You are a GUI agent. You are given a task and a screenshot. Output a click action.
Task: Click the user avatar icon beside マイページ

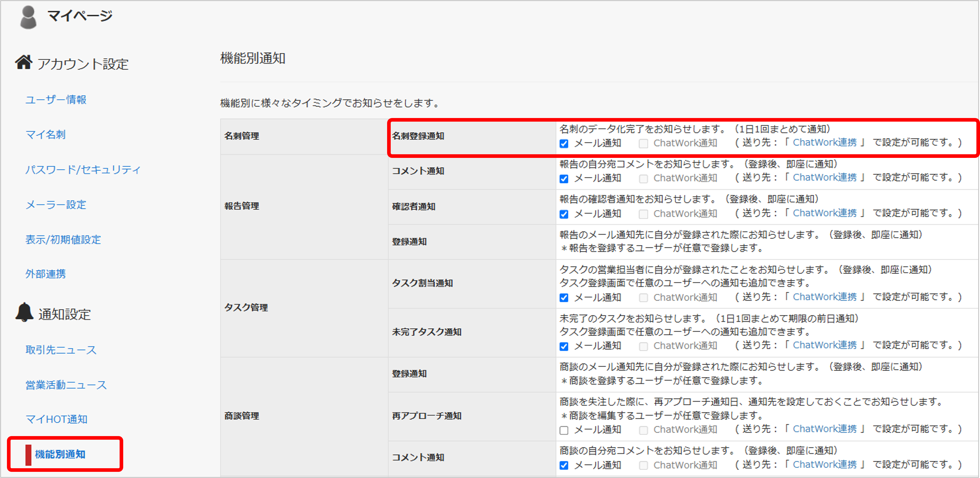point(28,17)
